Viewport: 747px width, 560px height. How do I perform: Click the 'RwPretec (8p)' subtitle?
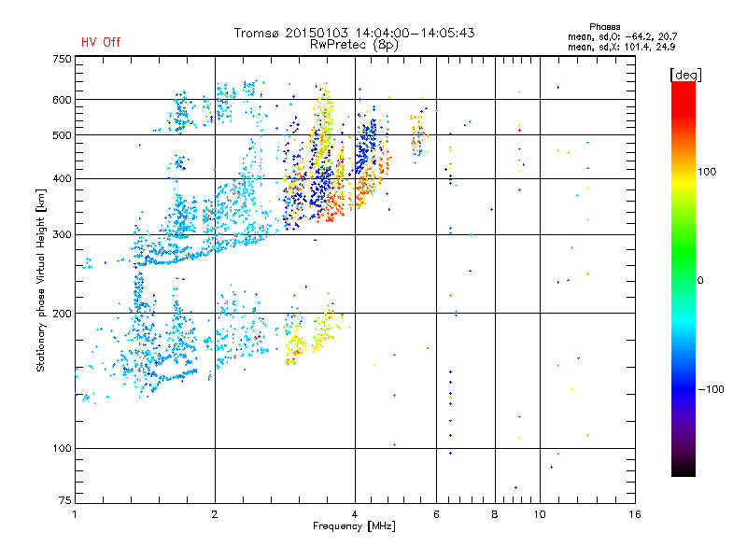pyautogui.click(x=354, y=45)
